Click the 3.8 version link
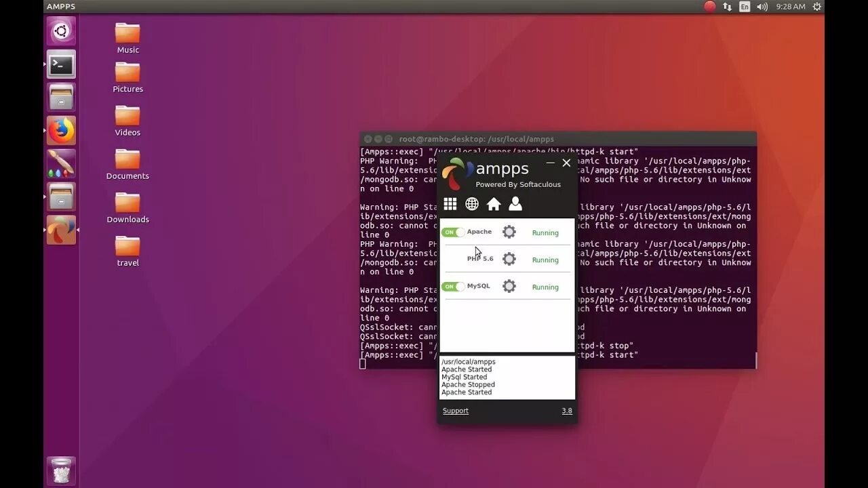The image size is (868, 488). point(567,411)
